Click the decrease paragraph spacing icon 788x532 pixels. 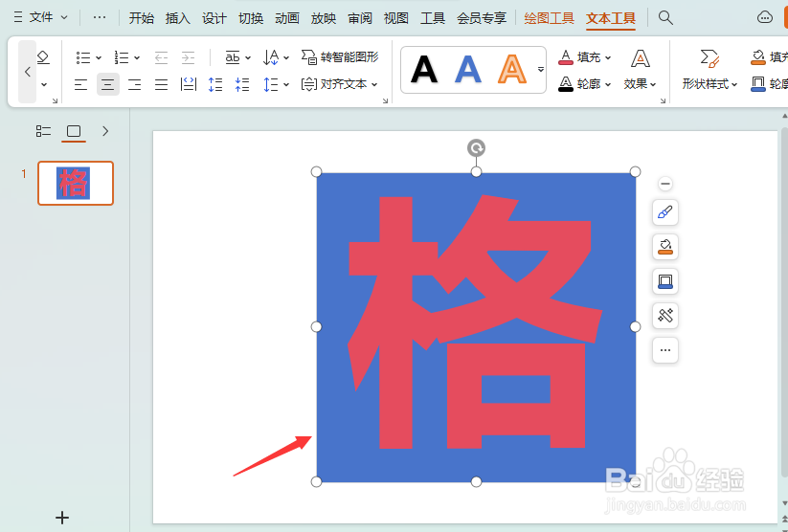click(x=241, y=84)
